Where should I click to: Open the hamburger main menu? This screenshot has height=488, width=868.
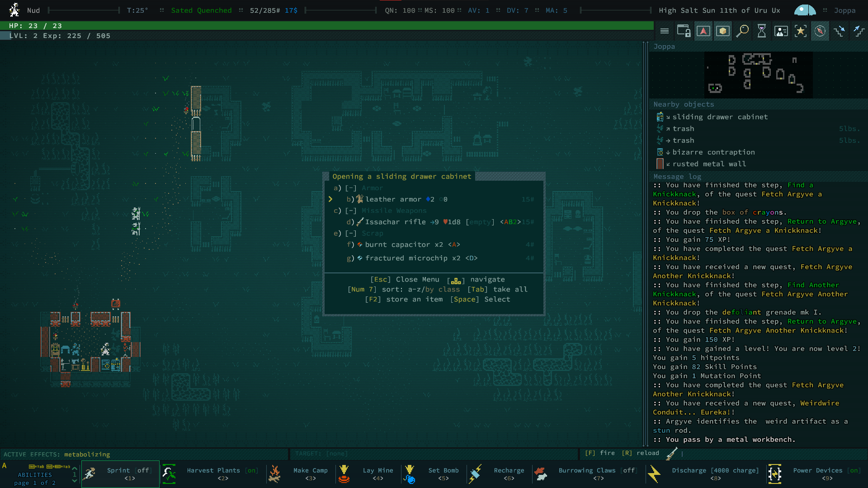click(x=664, y=31)
